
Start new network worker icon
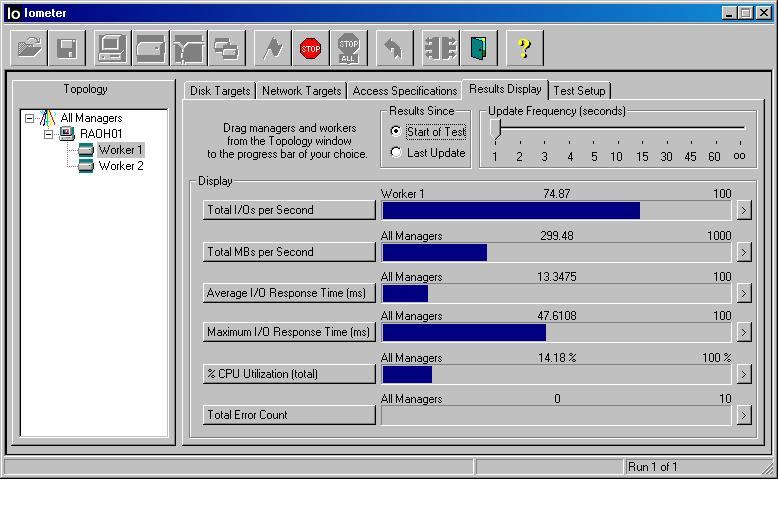(189, 48)
